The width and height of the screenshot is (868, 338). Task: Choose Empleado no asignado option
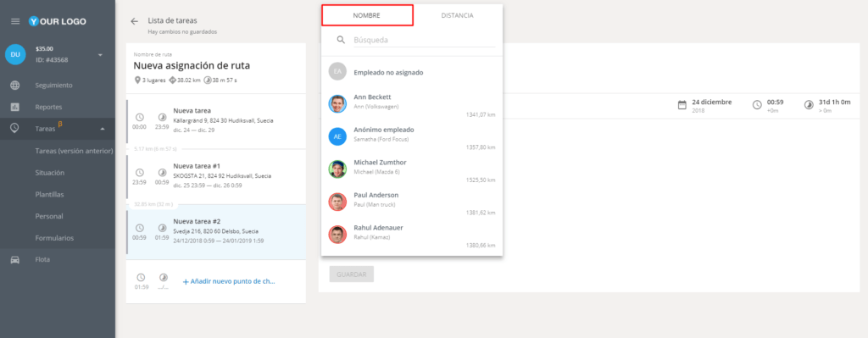pyautogui.click(x=412, y=72)
